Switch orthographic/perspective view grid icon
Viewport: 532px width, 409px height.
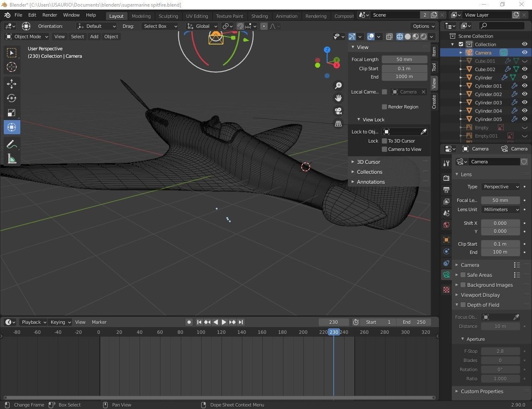click(x=338, y=123)
